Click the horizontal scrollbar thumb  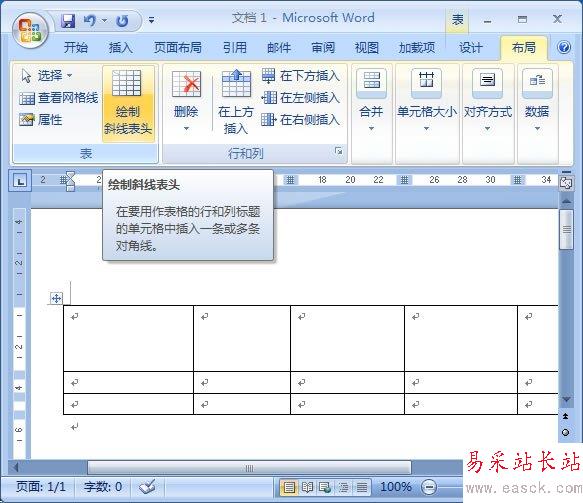(x=249, y=468)
